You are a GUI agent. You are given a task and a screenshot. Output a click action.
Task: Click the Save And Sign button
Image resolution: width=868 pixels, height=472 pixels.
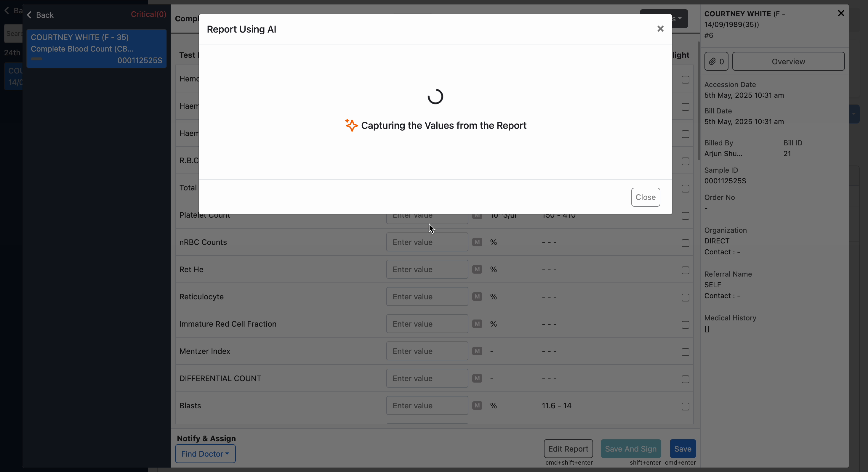630,449
